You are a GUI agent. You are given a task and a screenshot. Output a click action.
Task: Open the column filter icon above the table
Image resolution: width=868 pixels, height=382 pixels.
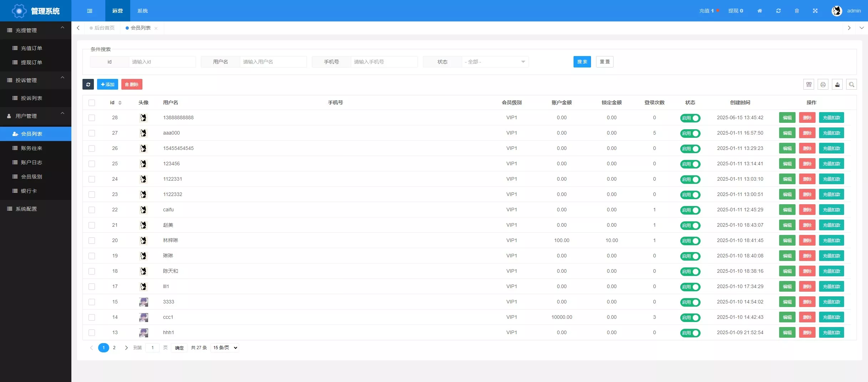[809, 85]
